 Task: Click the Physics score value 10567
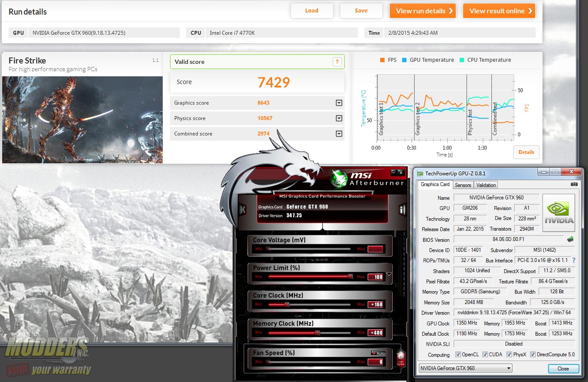(x=265, y=118)
